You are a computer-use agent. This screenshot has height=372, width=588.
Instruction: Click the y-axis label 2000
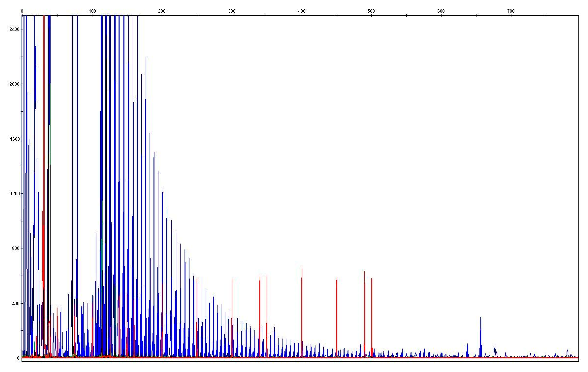click(14, 84)
